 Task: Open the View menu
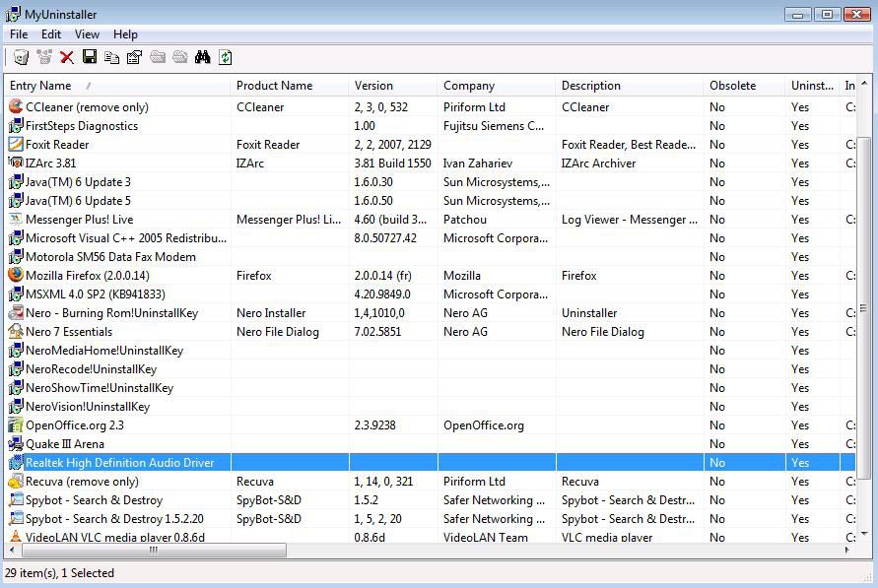(87, 34)
